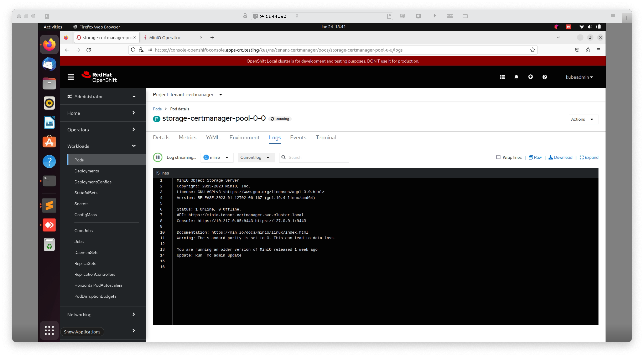Expand the Home navigation section
Viewport: 644px width, 357px height.
pos(103,113)
